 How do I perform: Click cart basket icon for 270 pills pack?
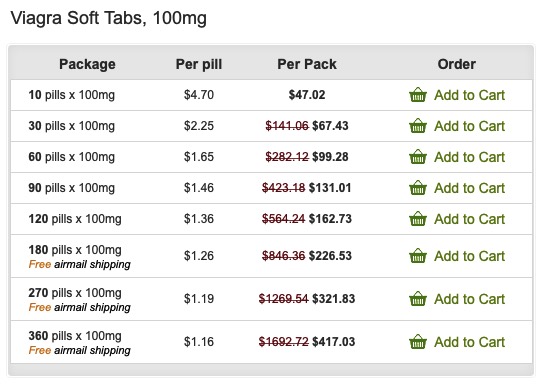[418, 299]
